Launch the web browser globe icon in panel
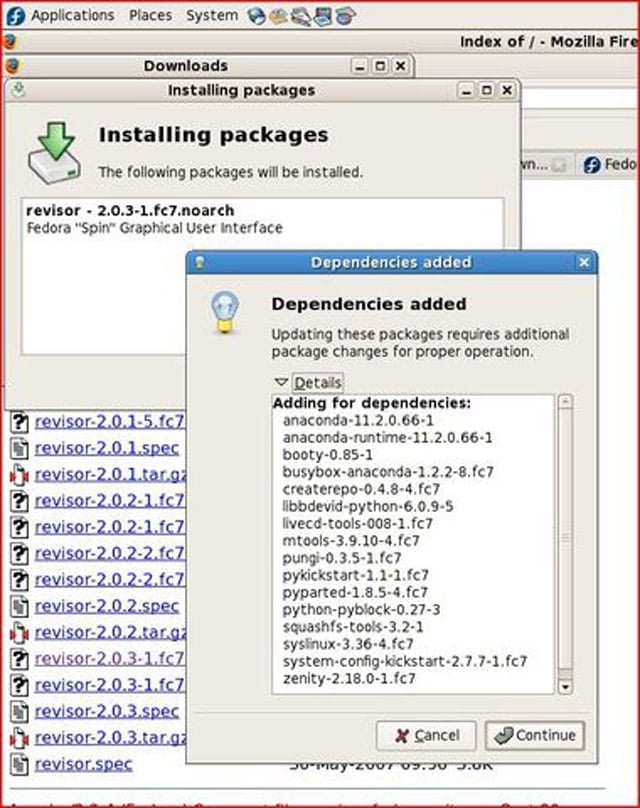The height and width of the screenshot is (808, 640). pos(256,16)
